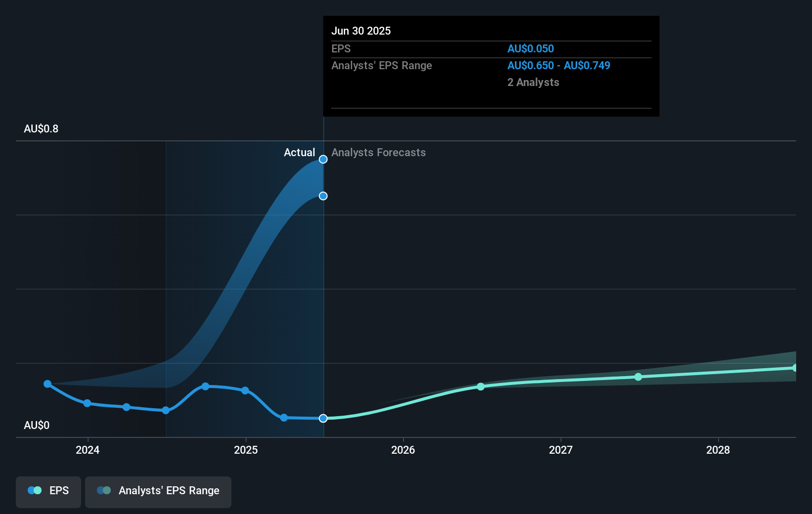Click the late-2024 EPS peak data point

205,386
